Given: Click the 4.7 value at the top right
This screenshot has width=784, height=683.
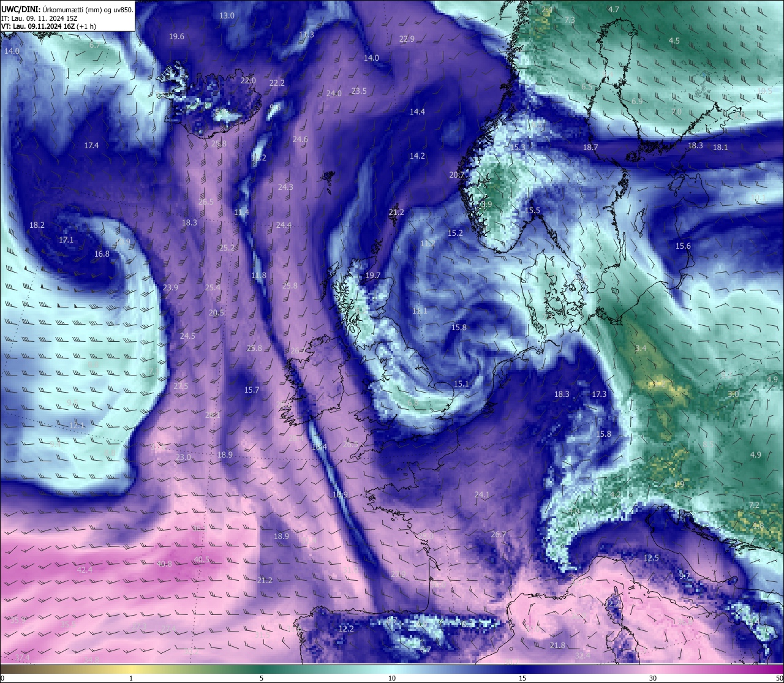Looking at the screenshot, I should (x=614, y=9).
